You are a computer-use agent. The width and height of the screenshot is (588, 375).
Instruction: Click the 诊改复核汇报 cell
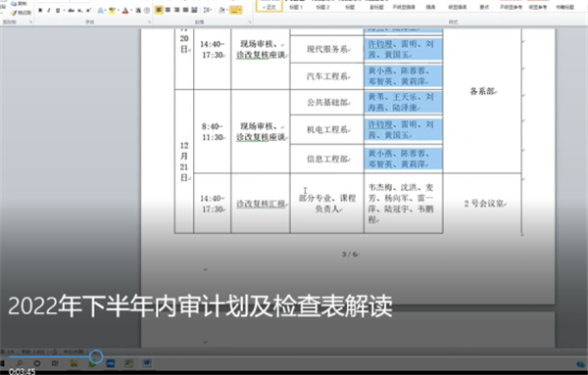coord(261,204)
